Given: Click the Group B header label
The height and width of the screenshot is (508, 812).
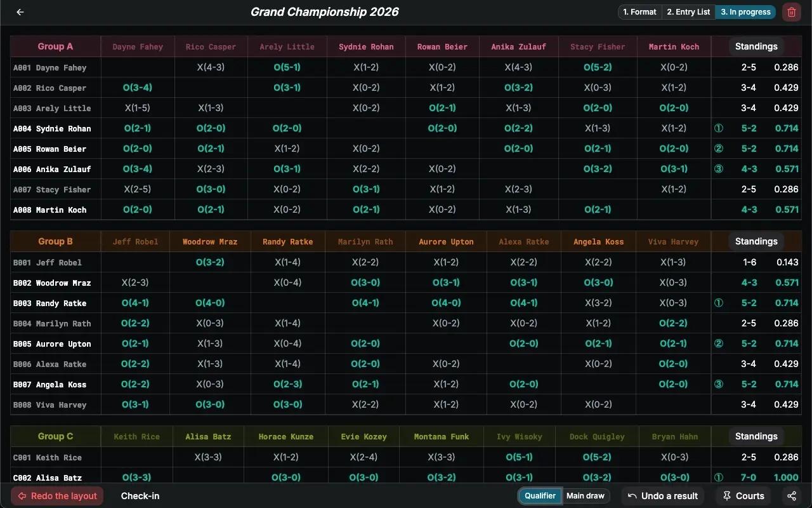Looking at the screenshot, I should pos(55,241).
